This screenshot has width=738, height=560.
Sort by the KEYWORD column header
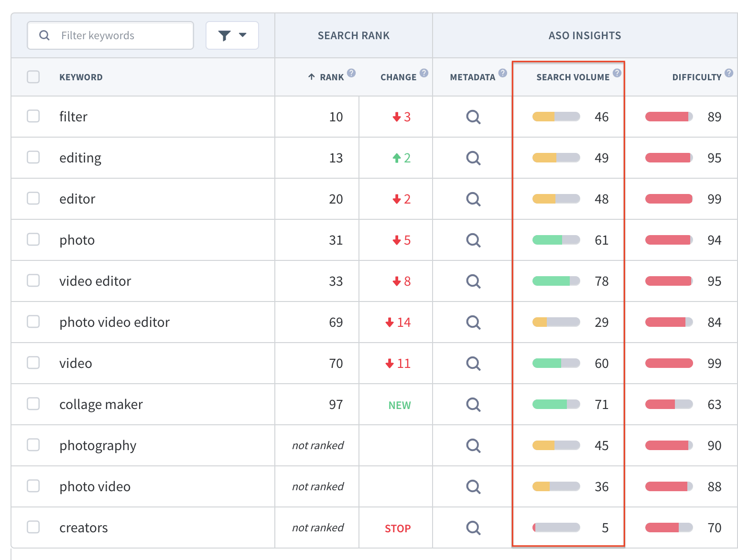pyautogui.click(x=81, y=77)
